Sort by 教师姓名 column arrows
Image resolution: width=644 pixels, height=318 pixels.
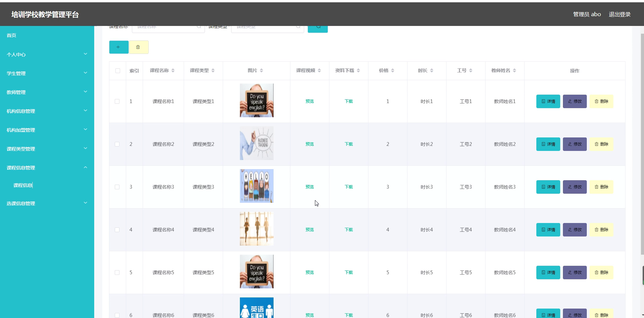click(x=514, y=70)
